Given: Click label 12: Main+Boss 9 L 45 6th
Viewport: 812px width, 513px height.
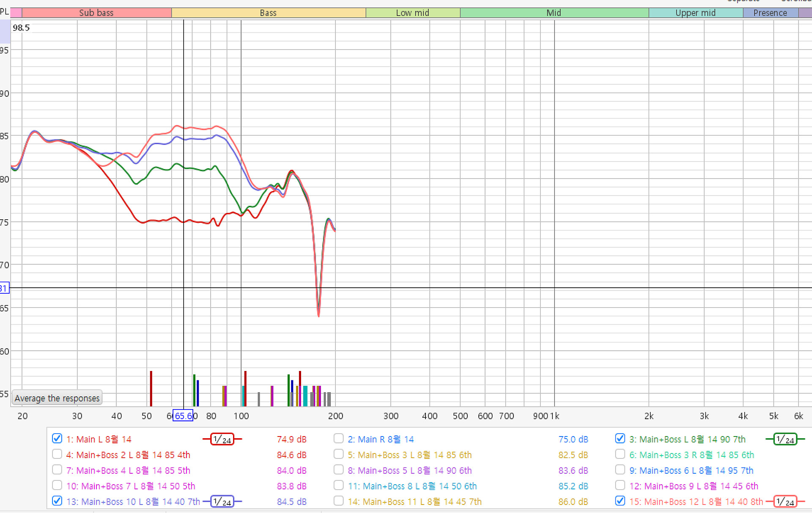Looking at the screenshot, I should coord(694,486).
